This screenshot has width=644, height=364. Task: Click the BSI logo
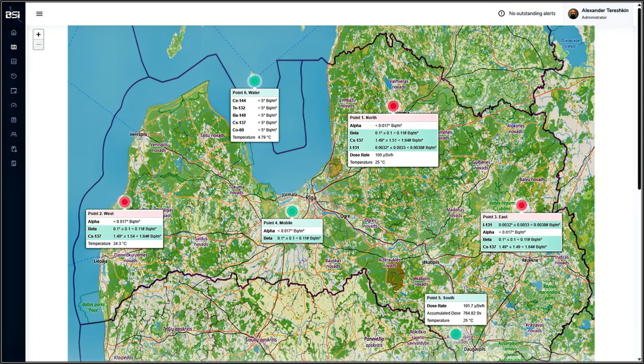pyautogui.click(x=13, y=14)
